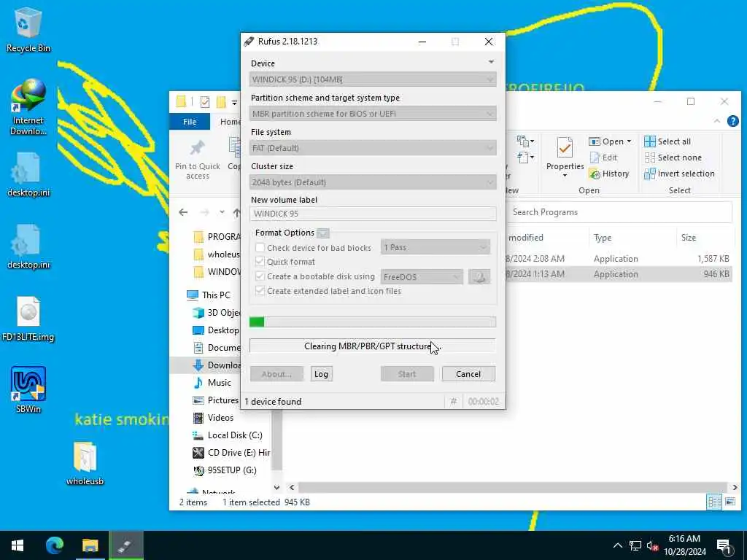Open the Partition scheme dropdown
Screen dimensions: 747x560
pyautogui.click(x=373, y=114)
